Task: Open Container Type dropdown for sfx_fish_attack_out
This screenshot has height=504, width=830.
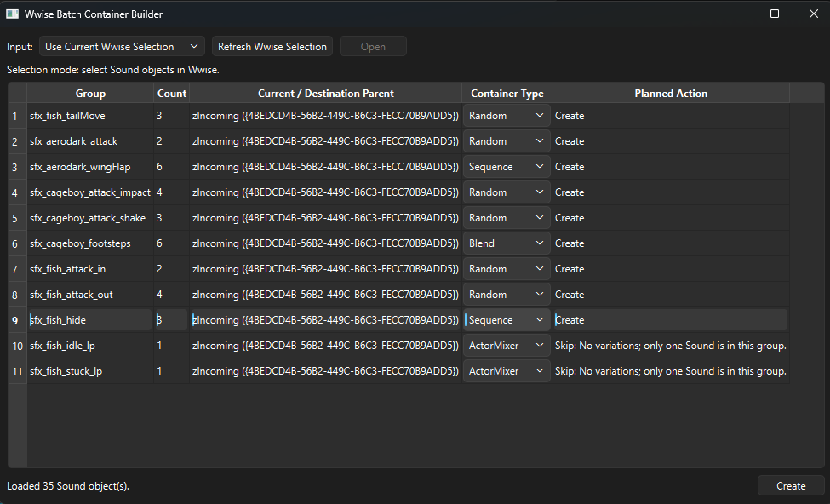Action: pos(507,295)
